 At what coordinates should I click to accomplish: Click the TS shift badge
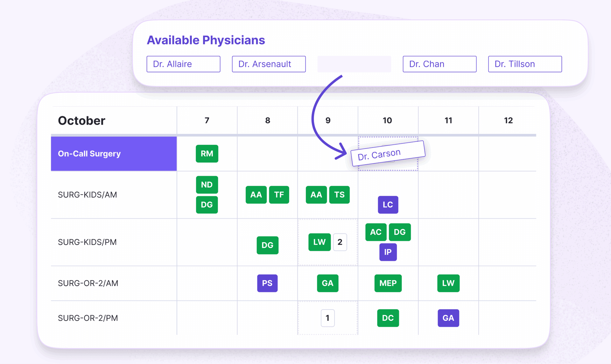(x=339, y=194)
